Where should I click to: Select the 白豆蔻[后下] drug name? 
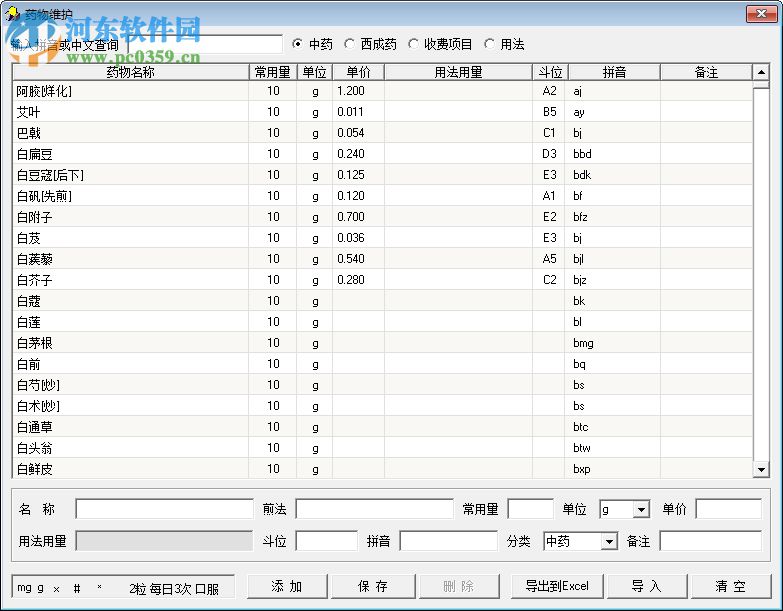click(50, 175)
